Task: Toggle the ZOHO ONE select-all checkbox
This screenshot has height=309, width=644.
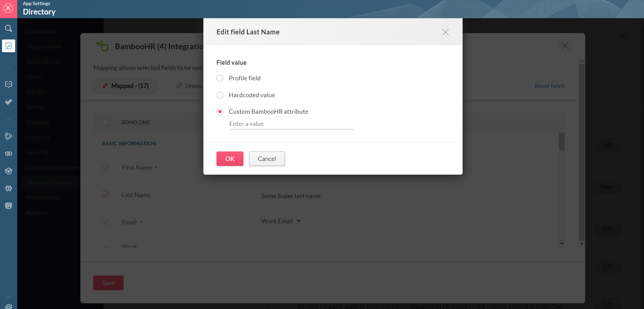Action: [105, 122]
